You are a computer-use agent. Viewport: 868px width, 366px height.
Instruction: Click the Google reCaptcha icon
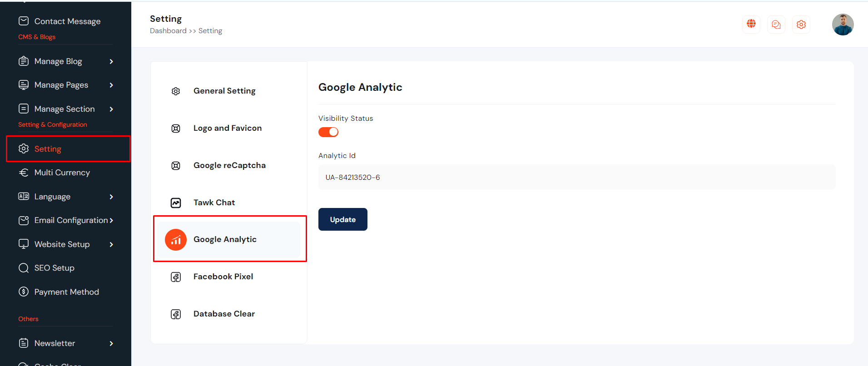point(176,166)
